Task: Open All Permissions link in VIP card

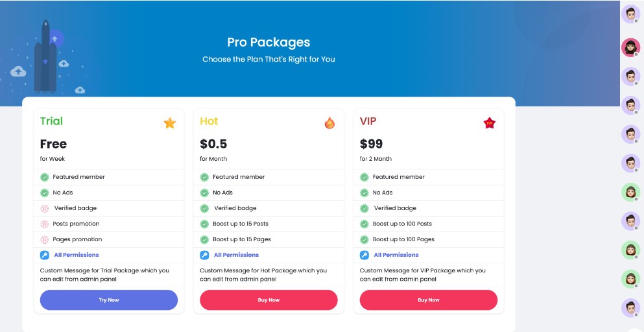Action: coord(396,255)
